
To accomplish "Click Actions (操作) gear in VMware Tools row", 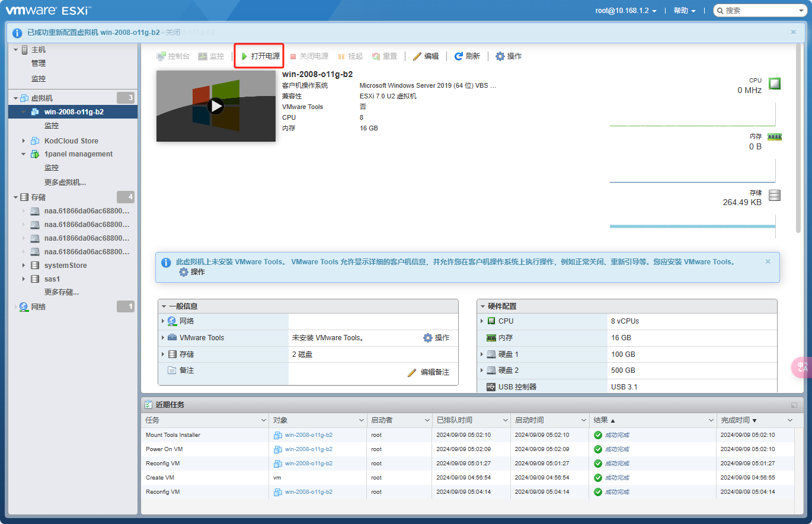I will point(436,338).
